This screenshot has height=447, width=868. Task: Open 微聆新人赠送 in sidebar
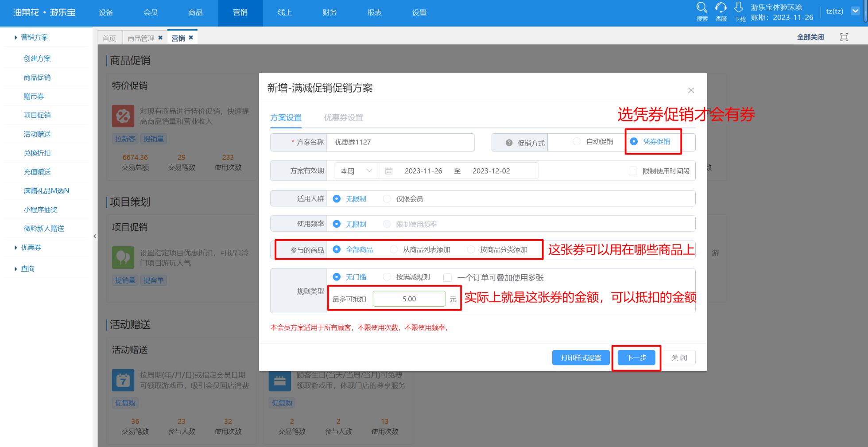44,228
